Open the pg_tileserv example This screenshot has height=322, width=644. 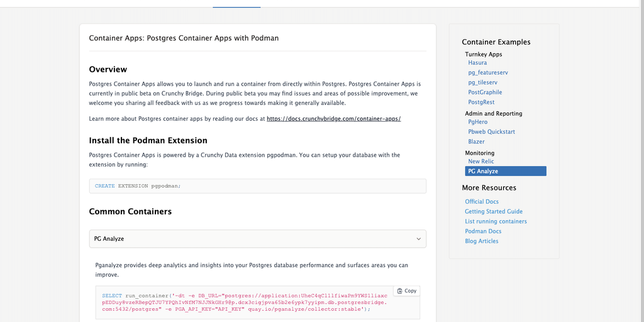[x=482, y=82]
